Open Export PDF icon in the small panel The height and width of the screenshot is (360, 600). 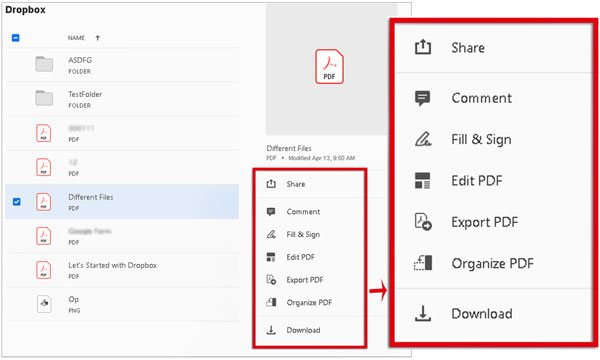pos(271,280)
